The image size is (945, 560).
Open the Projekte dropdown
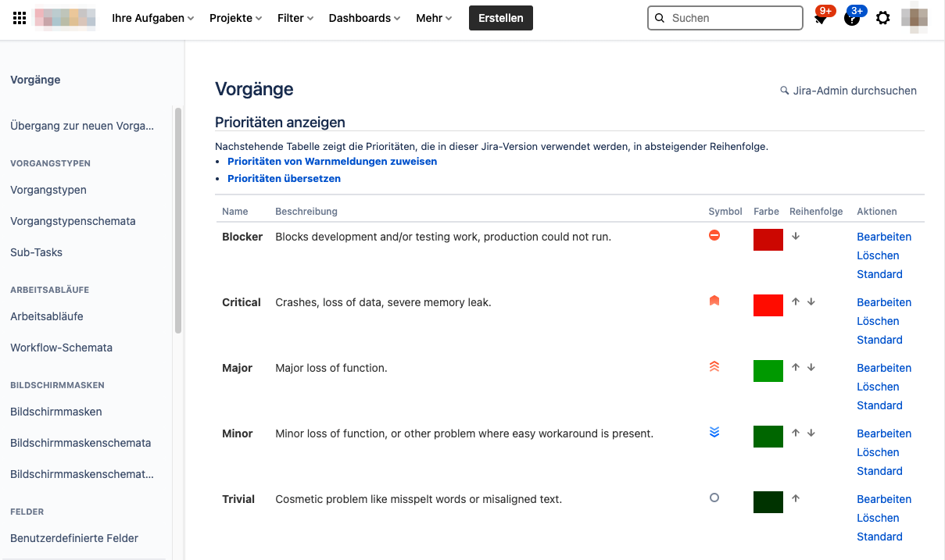234,17
